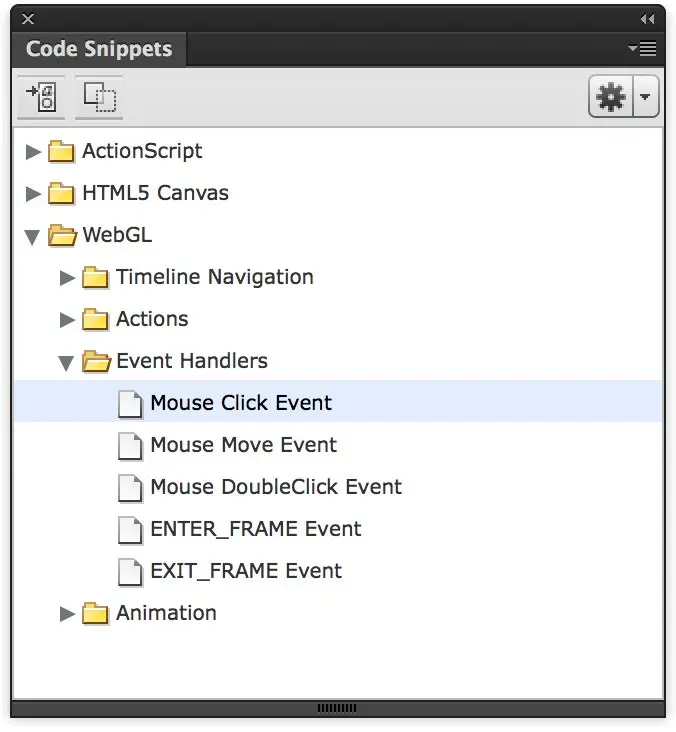Viewport: 676px width, 732px height.
Task: Click the panel resize grip at bottom
Action: coord(337,708)
